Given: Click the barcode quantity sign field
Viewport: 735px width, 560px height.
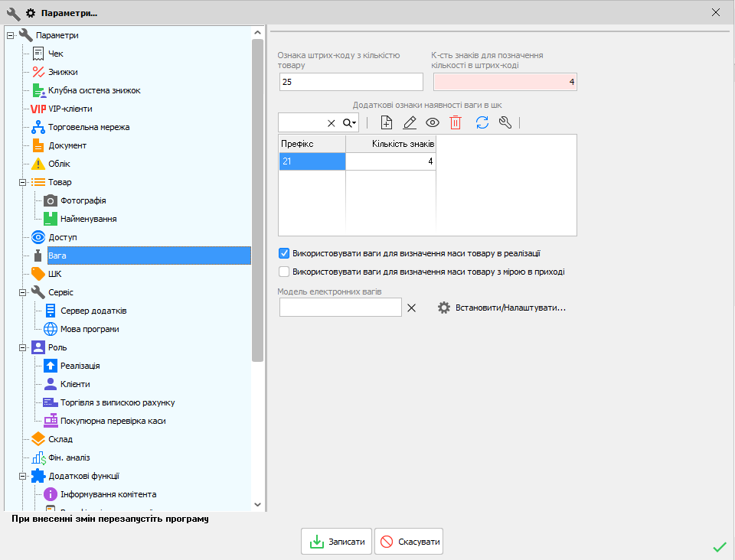Looking at the screenshot, I should 351,82.
